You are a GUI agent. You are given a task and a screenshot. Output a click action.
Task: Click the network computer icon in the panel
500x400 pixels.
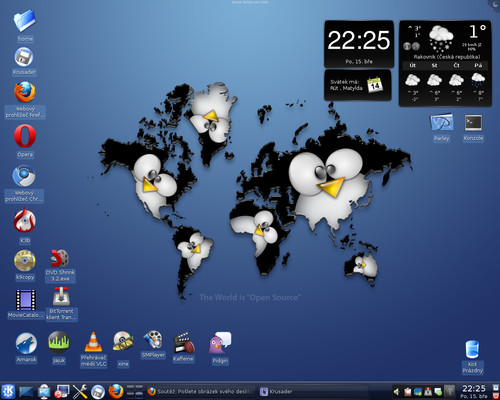coord(44,391)
